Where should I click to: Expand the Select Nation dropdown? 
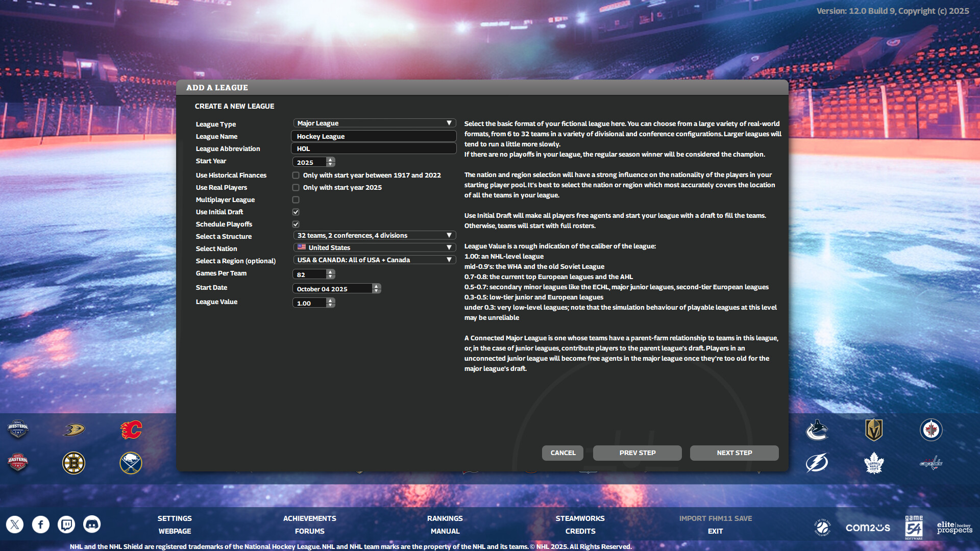[x=374, y=247]
